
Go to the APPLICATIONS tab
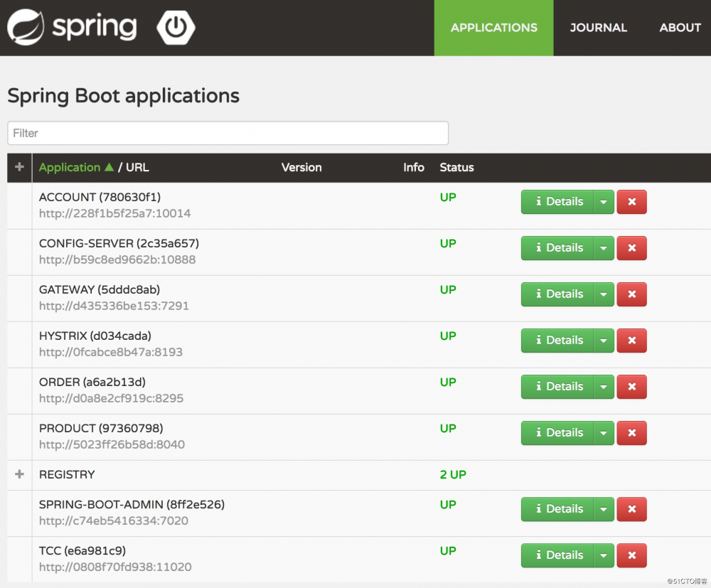point(493,28)
